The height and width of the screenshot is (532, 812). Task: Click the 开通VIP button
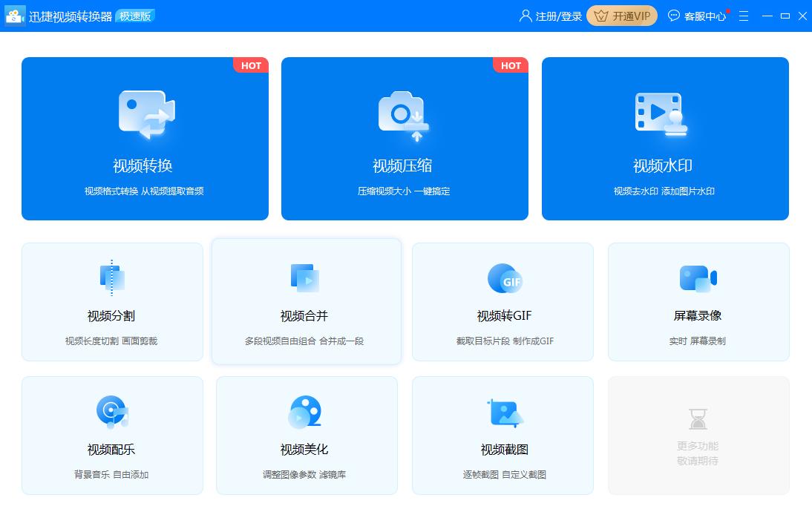point(622,15)
